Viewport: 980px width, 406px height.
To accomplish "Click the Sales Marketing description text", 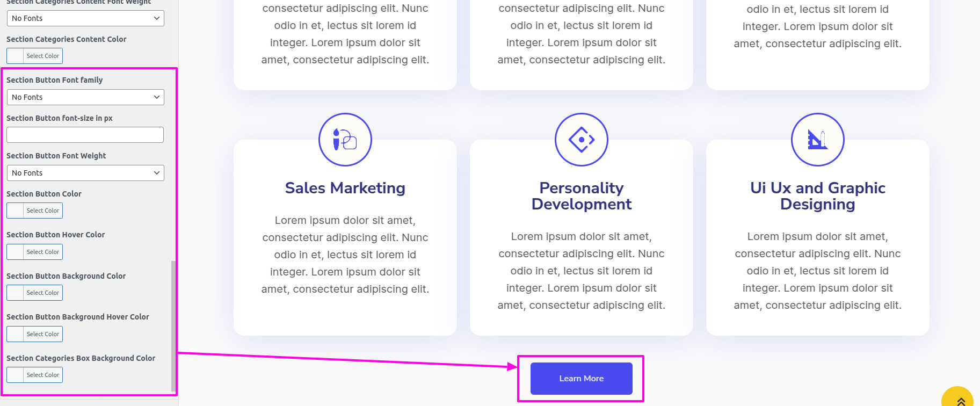I will (345, 255).
